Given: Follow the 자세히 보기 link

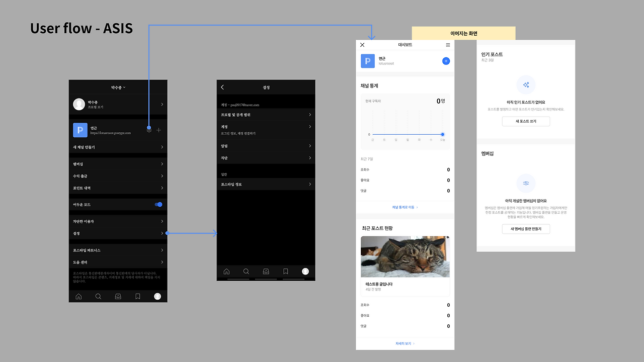Looking at the screenshot, I should click(405, 343).
